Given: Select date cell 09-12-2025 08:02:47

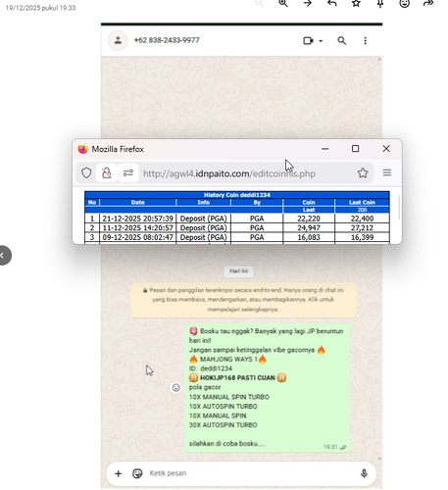Looking at the screenshot, I should (138, 237).
